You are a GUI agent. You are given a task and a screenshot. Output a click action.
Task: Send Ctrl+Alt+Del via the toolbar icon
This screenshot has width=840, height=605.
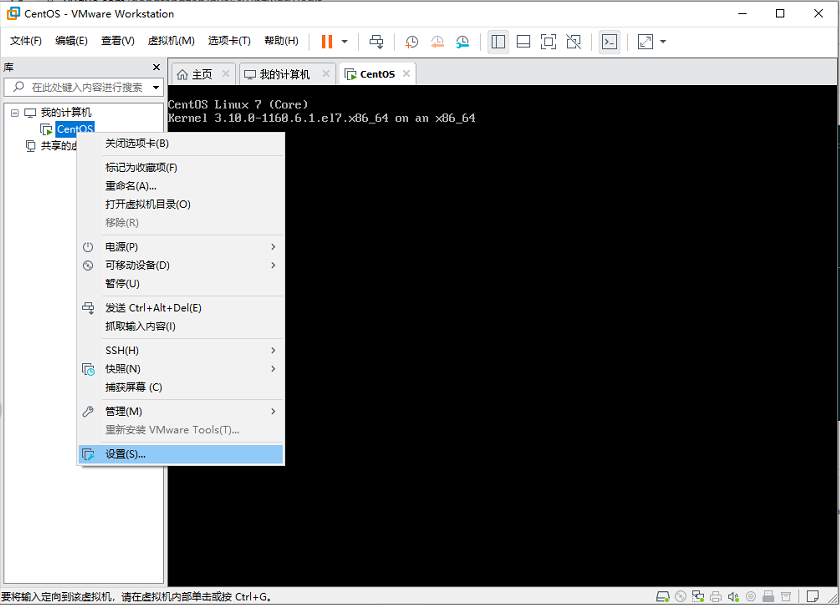377,42
